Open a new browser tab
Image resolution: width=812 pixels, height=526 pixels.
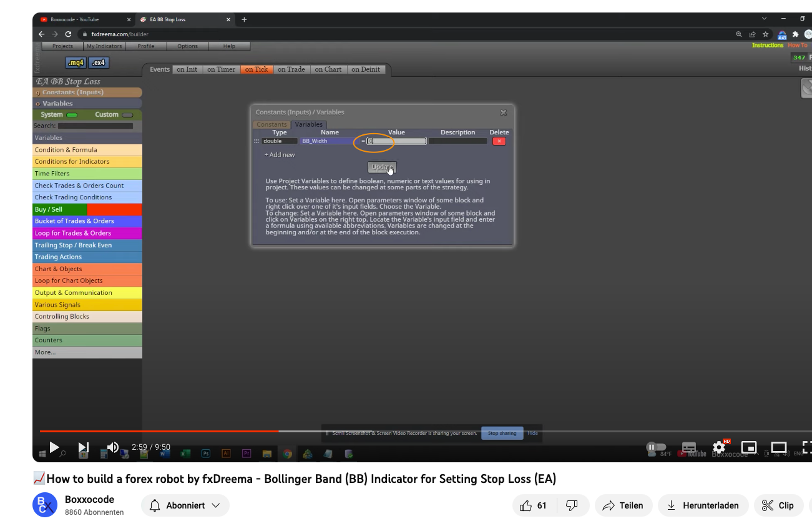(244, 19)
